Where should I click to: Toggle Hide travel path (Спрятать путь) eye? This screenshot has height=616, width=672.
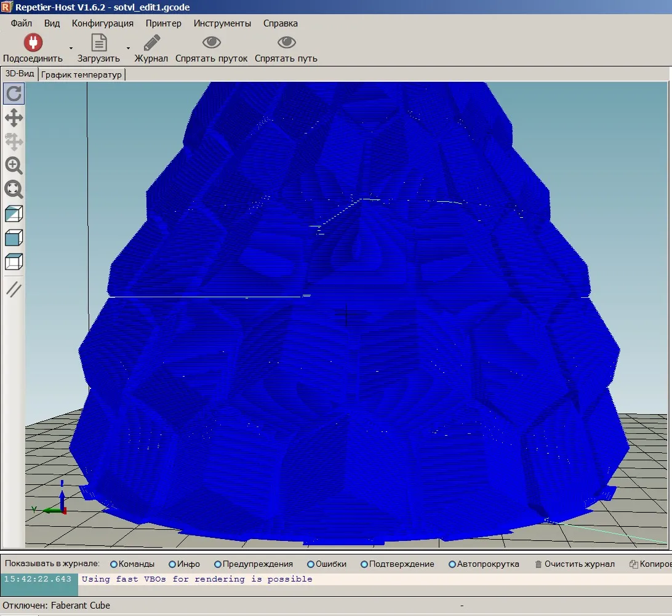tap(286, 42)
